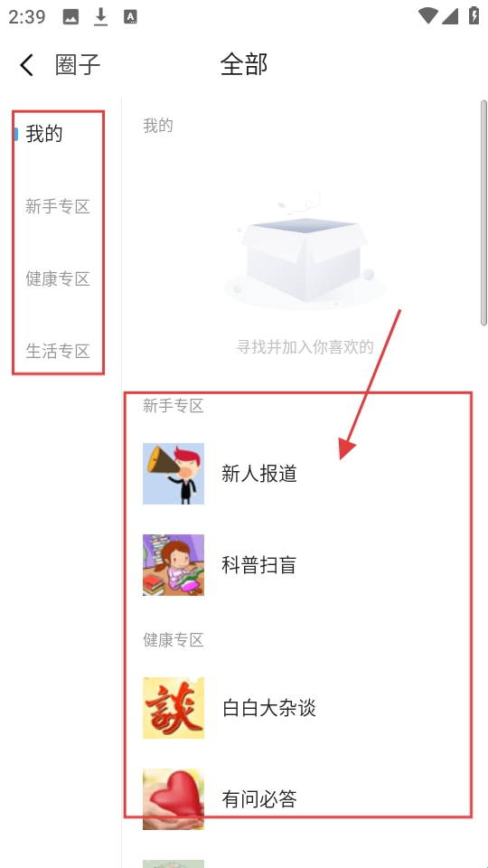The height and width of the screenshot is (868, 488).
Task: Tap the battery icon in status bar
Action: (474, 15)
